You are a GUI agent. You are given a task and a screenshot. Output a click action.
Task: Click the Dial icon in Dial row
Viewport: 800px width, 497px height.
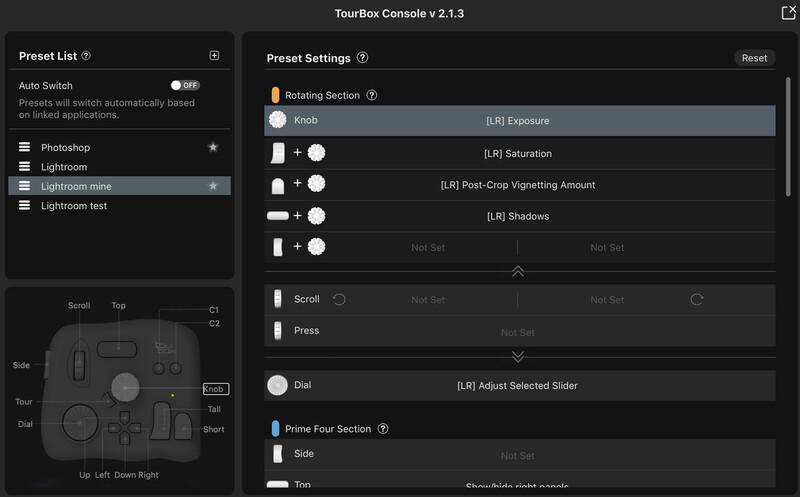pyautogui.click(x=278, y=385)
